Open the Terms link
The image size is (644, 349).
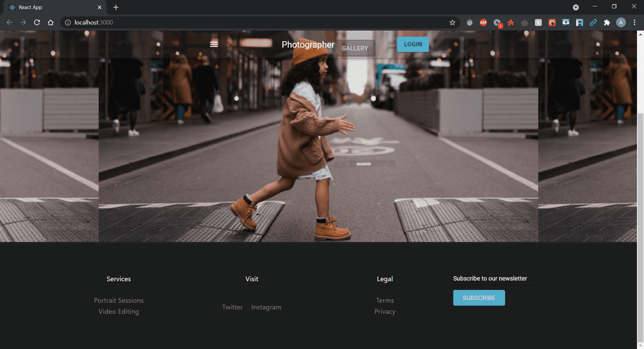tap(385, 300)
